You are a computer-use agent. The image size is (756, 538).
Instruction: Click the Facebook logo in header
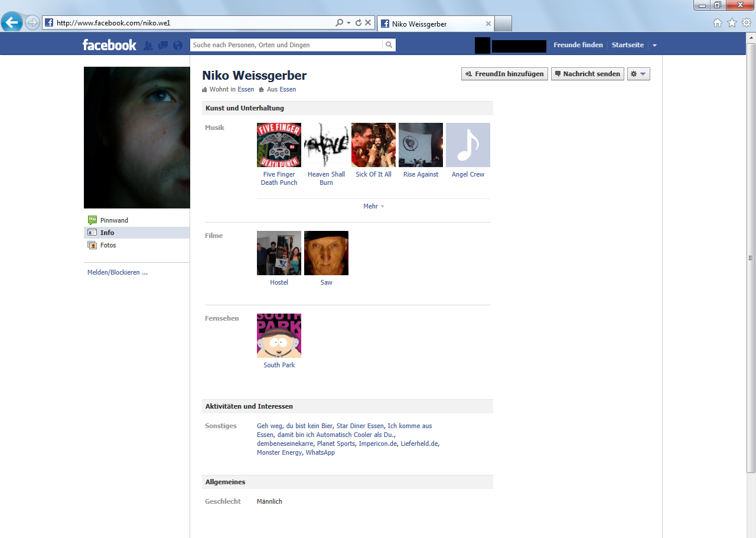[x=109, y=45]
